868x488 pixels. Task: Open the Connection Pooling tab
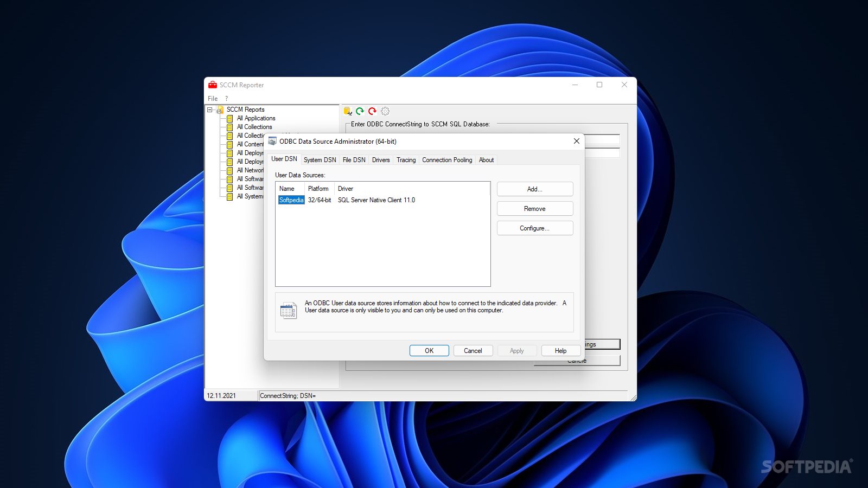coord(447,160)
